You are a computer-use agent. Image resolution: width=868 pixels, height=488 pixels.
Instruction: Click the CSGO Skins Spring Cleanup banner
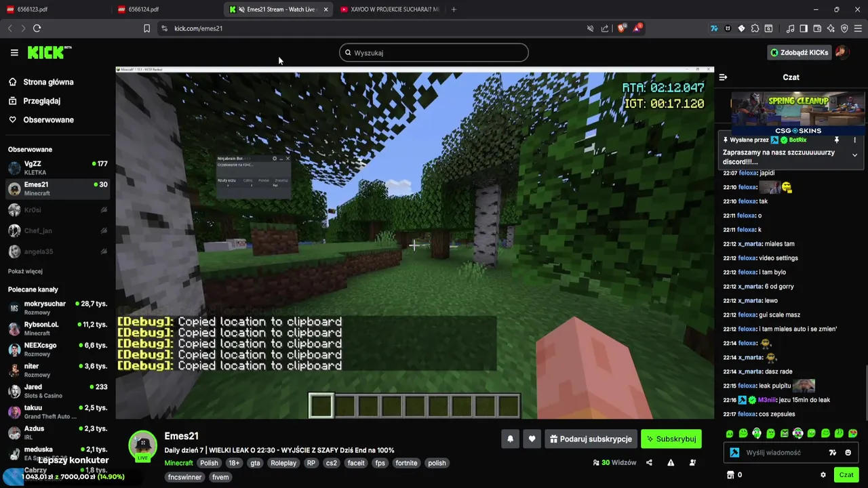[797, 113]
